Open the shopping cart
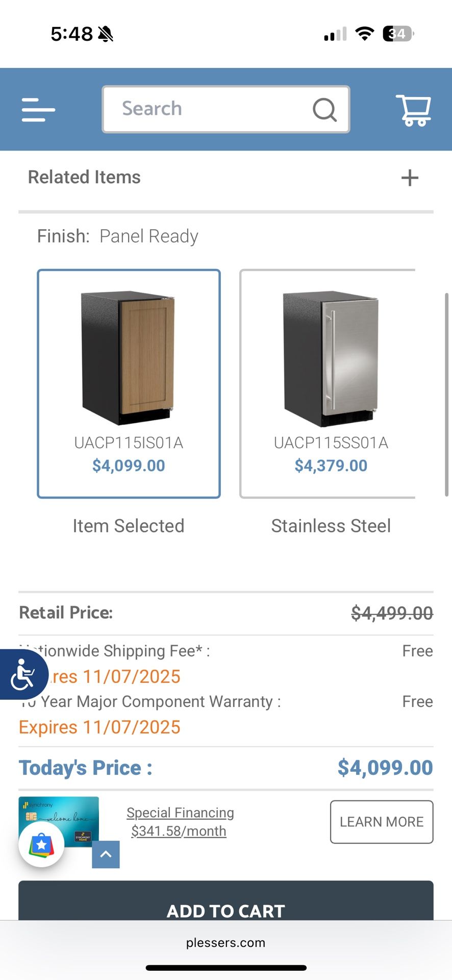Screen dimensions: 452x980 pyautogui.click(x=414, y=109)
